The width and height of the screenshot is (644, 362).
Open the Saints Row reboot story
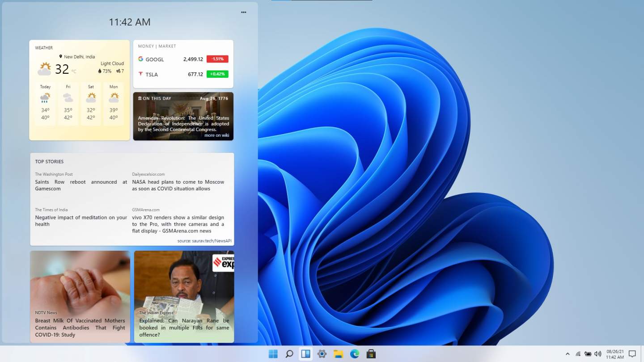[x=81, y=185]
